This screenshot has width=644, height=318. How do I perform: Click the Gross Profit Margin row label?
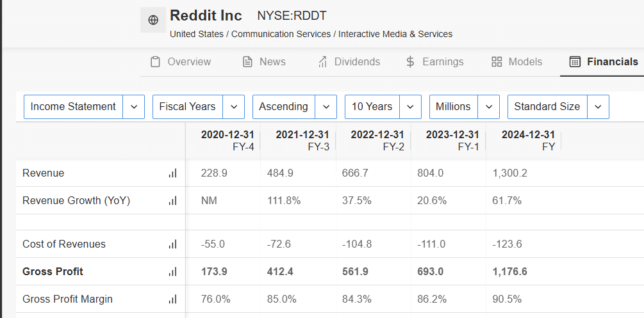pos(67,299)
